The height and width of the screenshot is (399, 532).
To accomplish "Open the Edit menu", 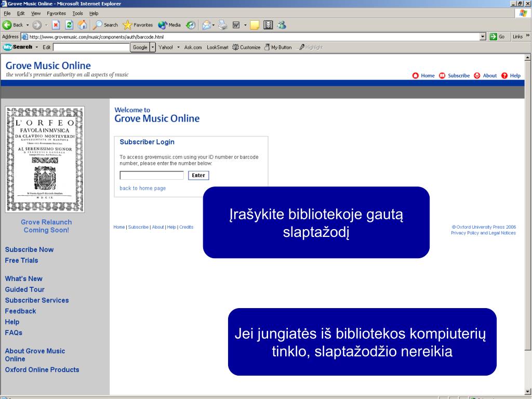I will pos(21,13).
